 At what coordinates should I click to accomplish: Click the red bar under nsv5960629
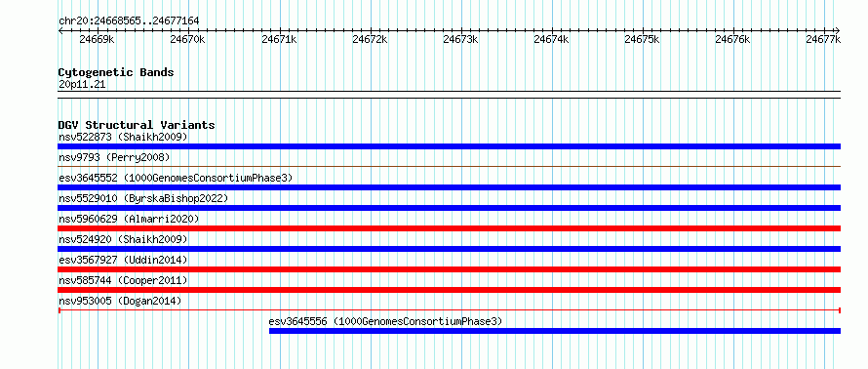pyautogui.click(x=449, y=228)
